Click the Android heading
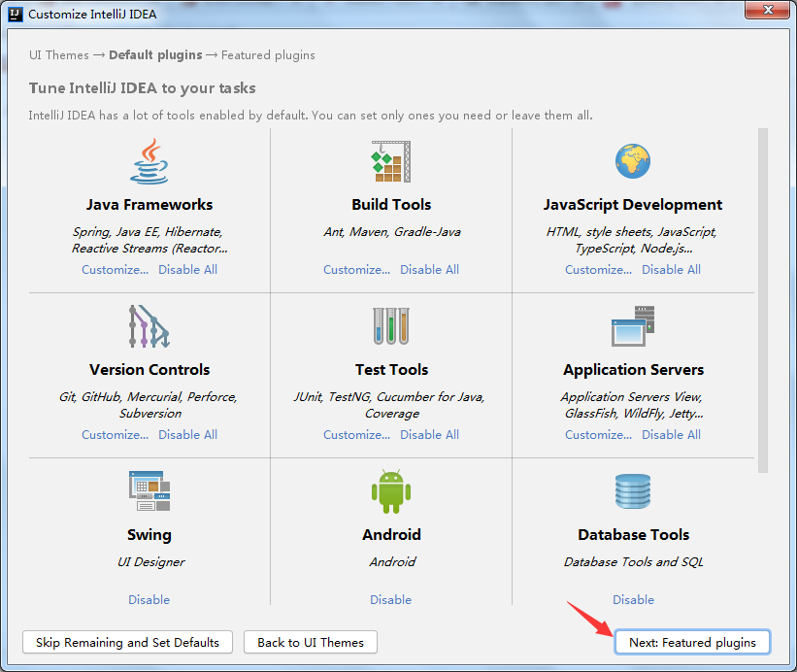 click(391, 535)
